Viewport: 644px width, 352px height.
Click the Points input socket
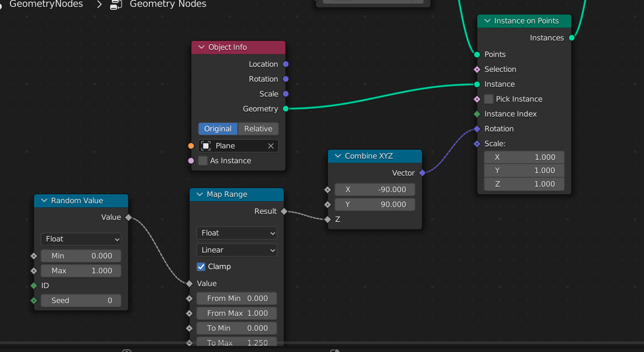(477, 54)
